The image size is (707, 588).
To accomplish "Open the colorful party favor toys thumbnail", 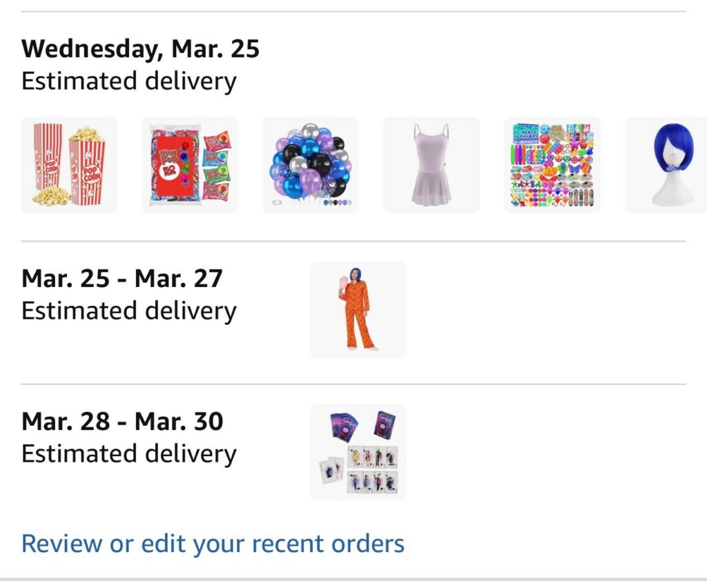I will pos(552,165).
